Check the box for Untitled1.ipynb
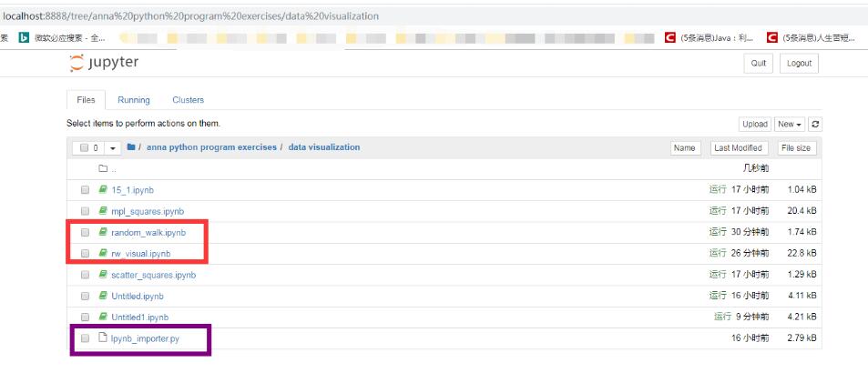Viewport: 868px width, 383px height. [x=85, y=317]
